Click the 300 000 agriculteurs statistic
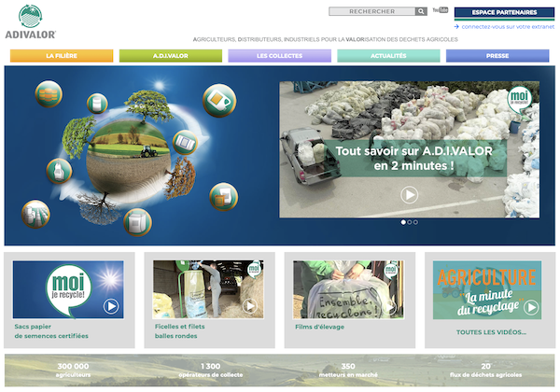Screen dimensions: 560x392 tap(73, 371)
